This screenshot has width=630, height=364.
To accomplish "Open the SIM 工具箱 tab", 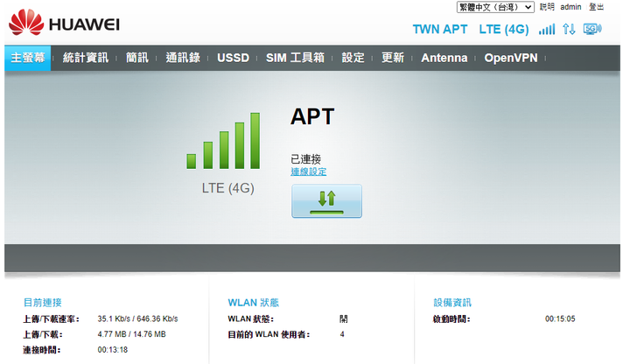I will [x=296, y=58].
